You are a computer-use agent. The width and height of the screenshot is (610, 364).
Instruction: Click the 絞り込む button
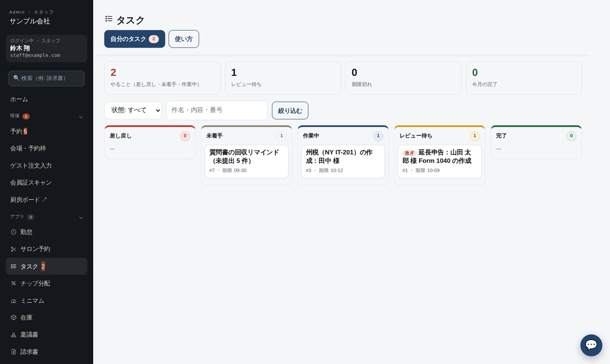pyautogui.click(x=290, y=110)
